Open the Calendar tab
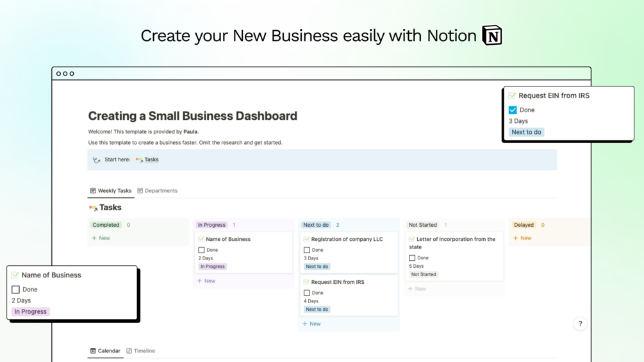The height and width of the screenshot is (362, 644). [105, 351]
